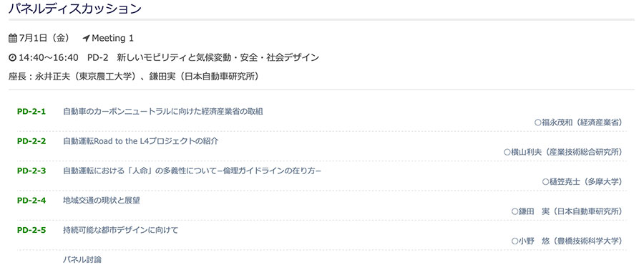644x273 pixels.
Task: Open PD-2-3 session code
Action: [x=31, y=171]
